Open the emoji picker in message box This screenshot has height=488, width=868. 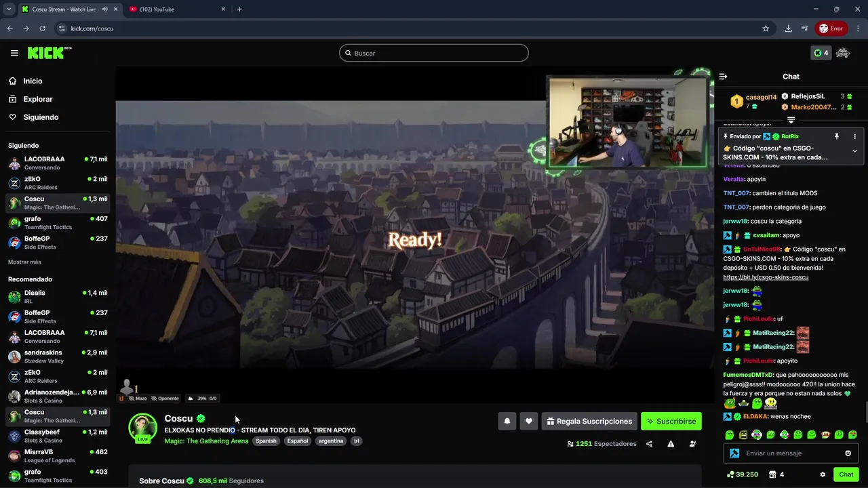(x=848, y=453)
